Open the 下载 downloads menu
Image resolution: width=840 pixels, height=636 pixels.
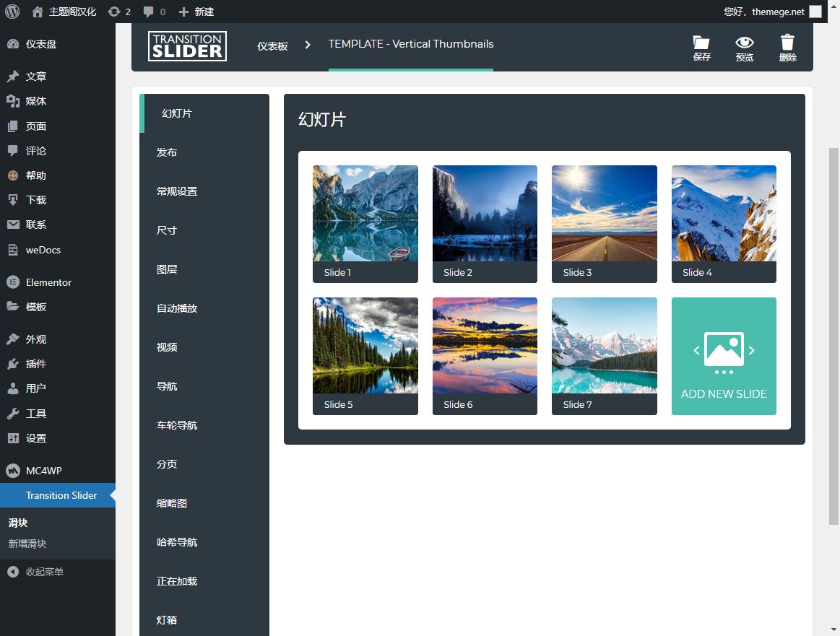(58, 200)
